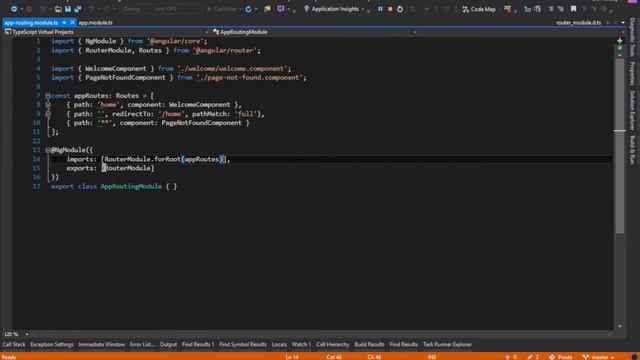Switch to app-routing.module.ts tab

[31, 22]
